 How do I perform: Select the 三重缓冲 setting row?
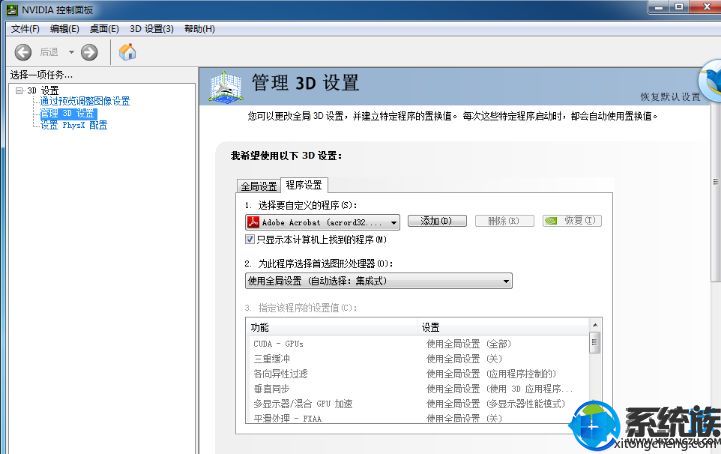(x=418, y=358)
